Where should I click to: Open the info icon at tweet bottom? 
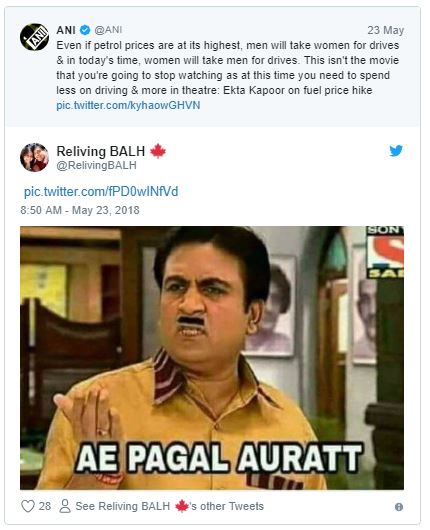tap(399, 507)
